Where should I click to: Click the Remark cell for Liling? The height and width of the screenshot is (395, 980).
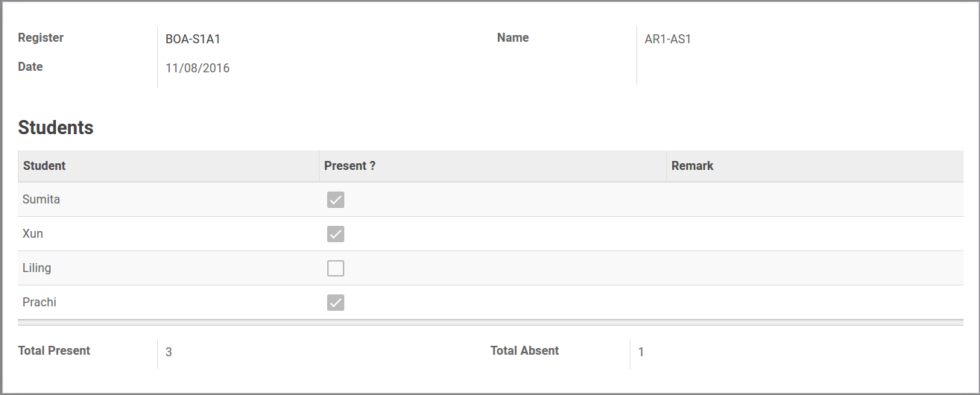point(814,268)
